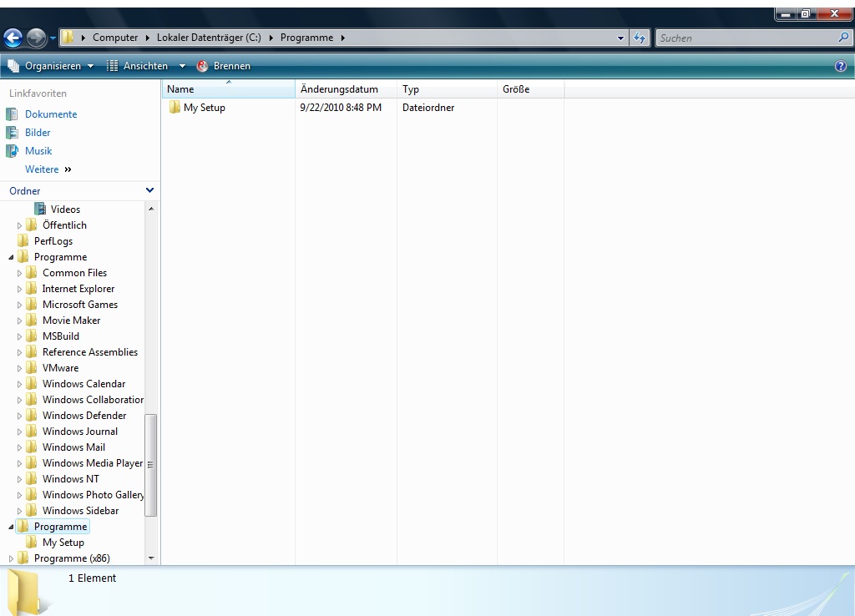Sort by the Änderungsdatum column header
This screenshot has width=855, height=616.
point(346,88)
